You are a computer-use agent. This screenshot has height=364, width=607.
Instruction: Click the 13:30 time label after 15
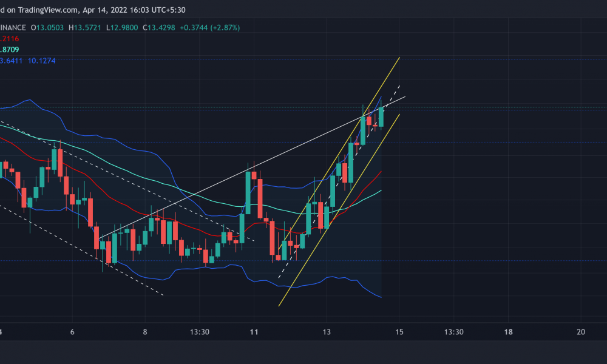(453, 332)
